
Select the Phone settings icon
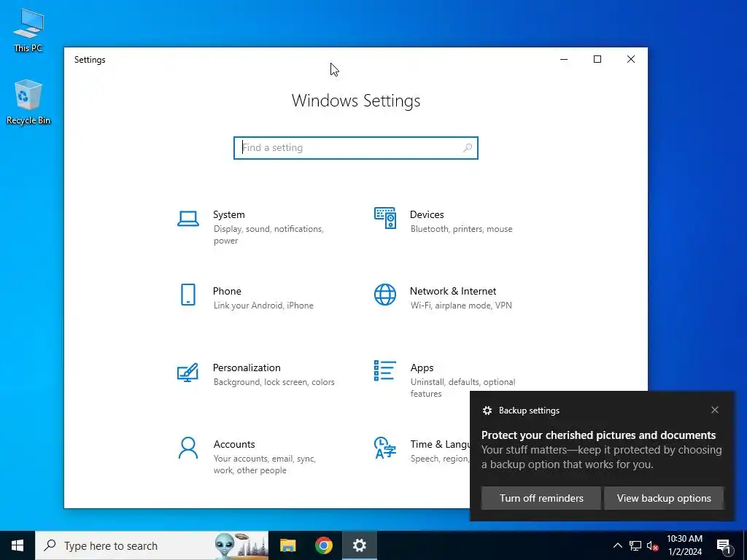(188, 295)
